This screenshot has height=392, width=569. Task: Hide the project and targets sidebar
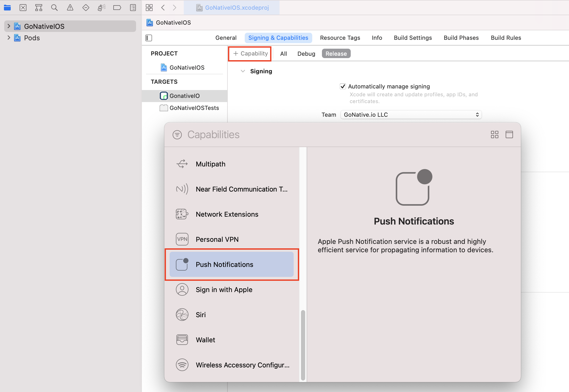tap(149, 38)
